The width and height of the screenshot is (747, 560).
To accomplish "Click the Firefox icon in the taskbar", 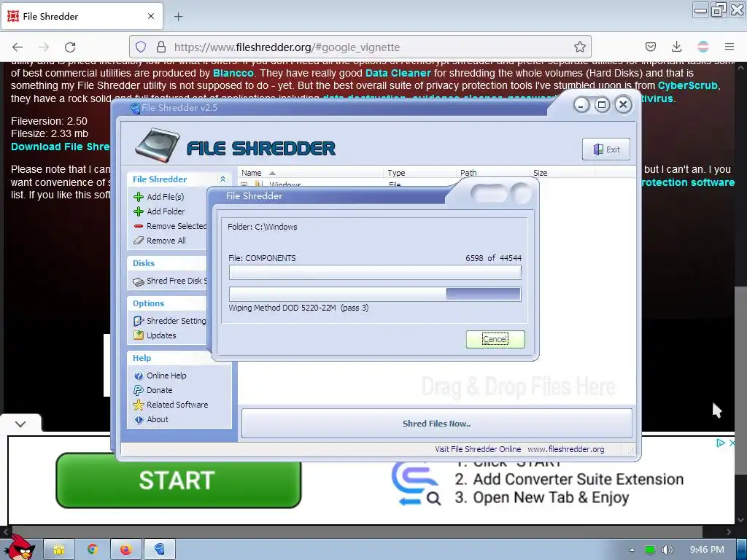I will tap(125, 550).
